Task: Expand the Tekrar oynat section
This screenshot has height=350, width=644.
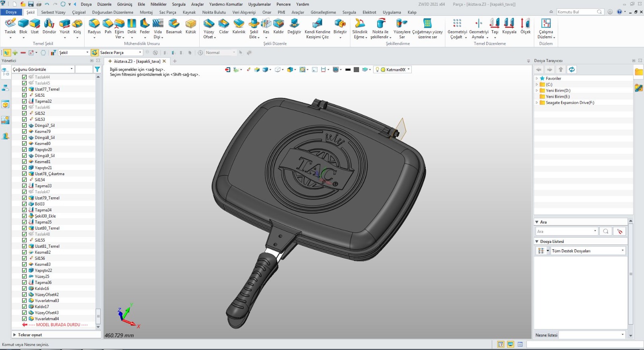Action: coord(15,335)
